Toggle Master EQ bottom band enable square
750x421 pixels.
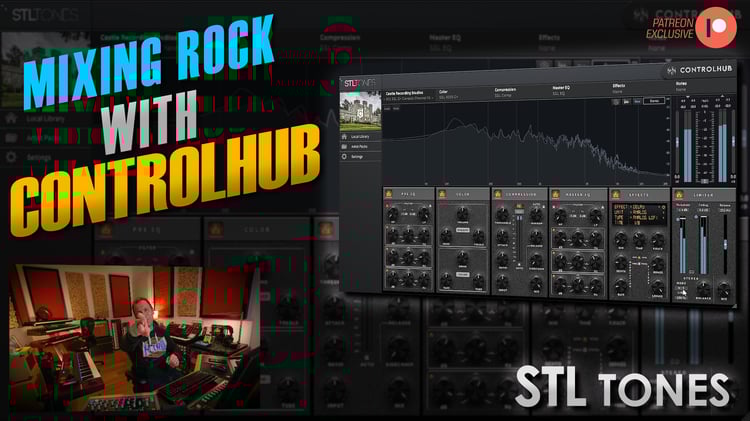click(x=553, y=277)
